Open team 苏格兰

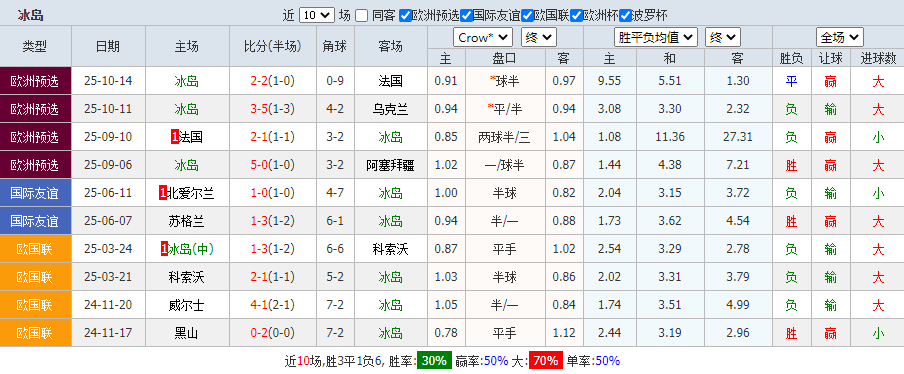click(x=187, y=222)
